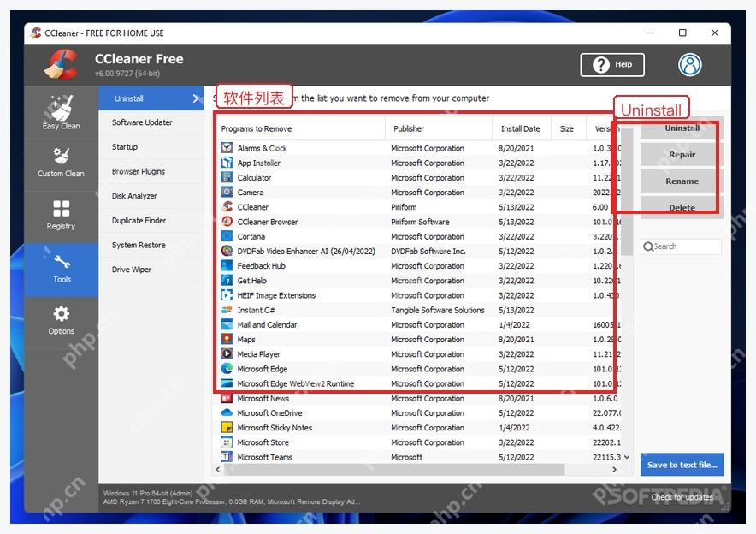Select the Cortana app icon
Screen dimensions: 756x534
(227, 236)
